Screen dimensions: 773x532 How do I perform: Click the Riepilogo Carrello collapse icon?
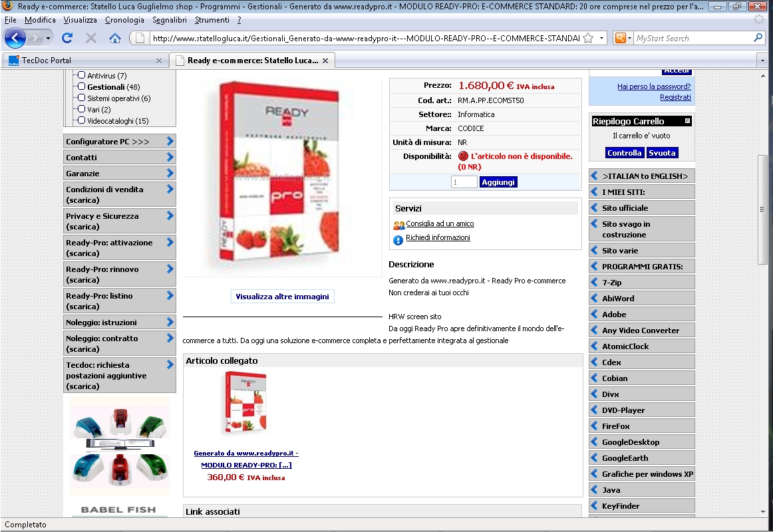tap(687, 120)
